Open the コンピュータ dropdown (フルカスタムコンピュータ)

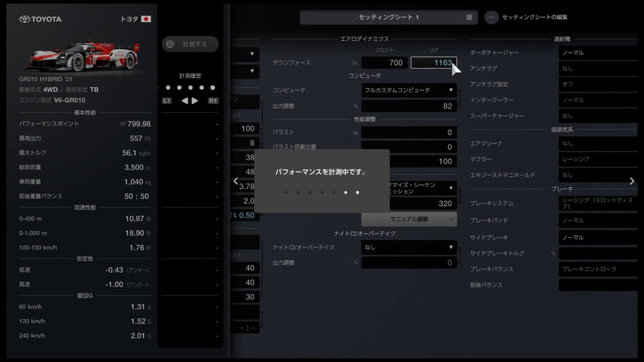[x=409, y=90]
